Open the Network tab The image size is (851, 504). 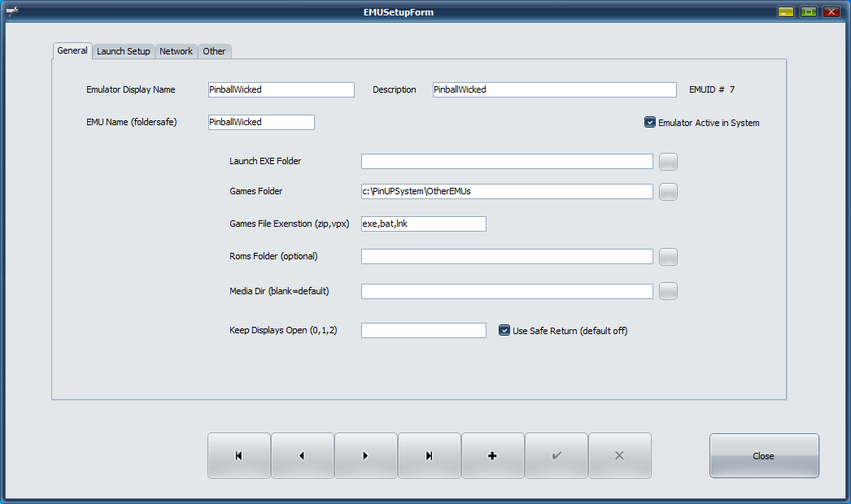click(176, 51)
